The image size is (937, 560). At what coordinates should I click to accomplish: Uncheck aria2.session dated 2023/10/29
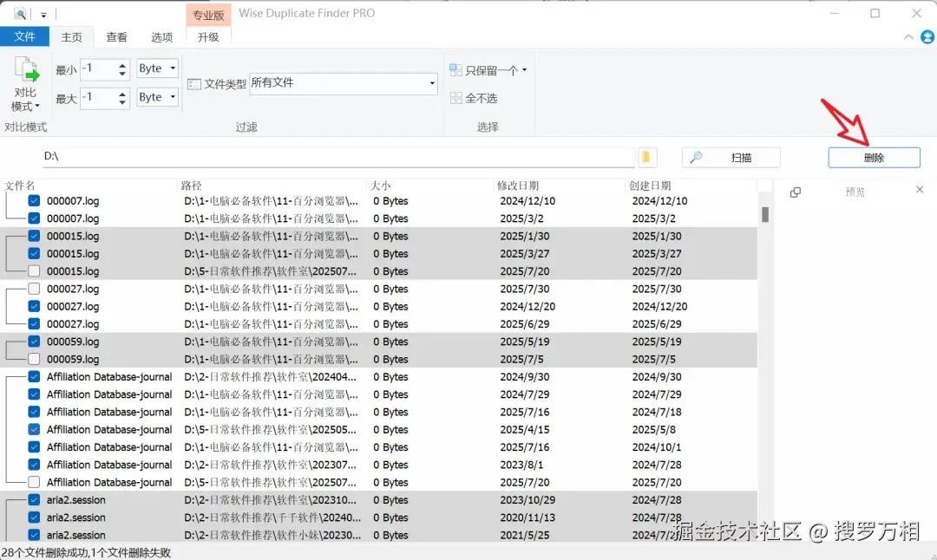click(34, 499)
